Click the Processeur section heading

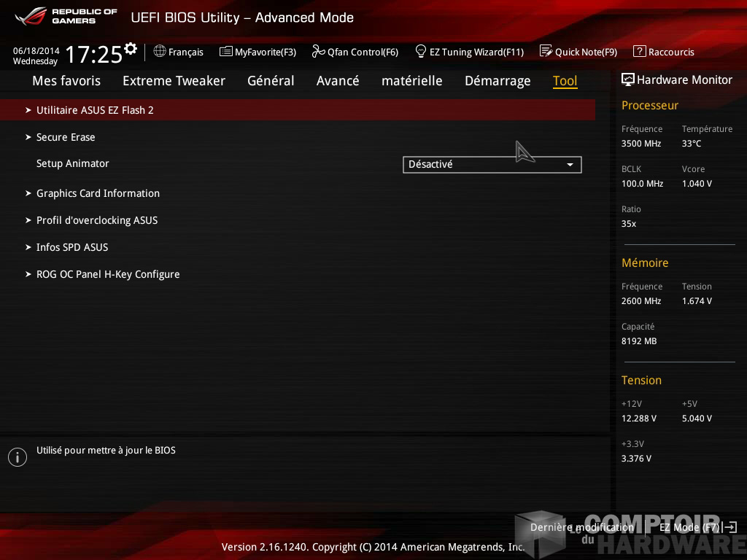coord(650,105)
